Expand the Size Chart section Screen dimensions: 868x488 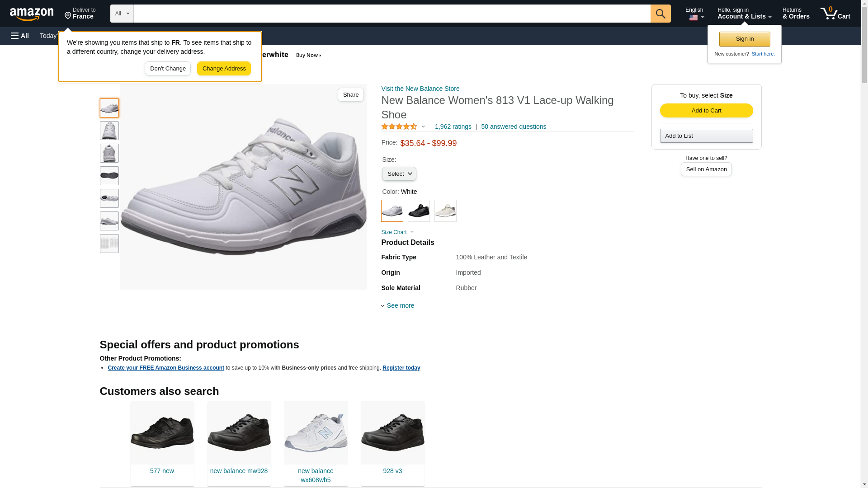tap(397, 232)
